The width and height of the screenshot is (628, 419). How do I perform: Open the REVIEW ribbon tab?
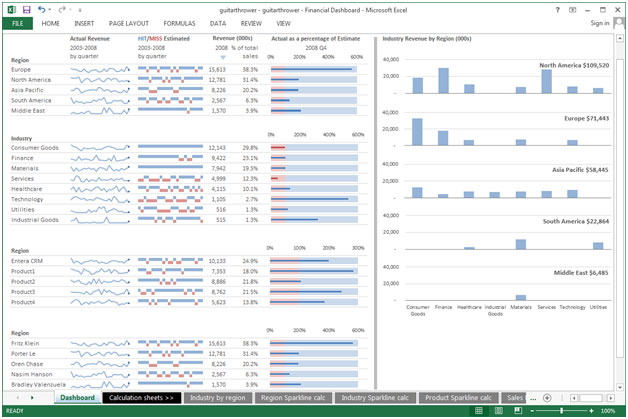pos(251,24)
